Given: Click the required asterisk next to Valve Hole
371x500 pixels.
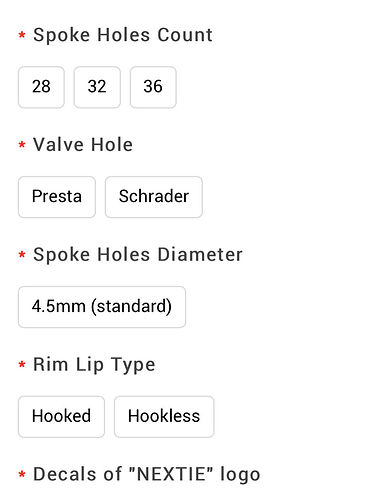Looking at the screenshot, I should [22, 145].
